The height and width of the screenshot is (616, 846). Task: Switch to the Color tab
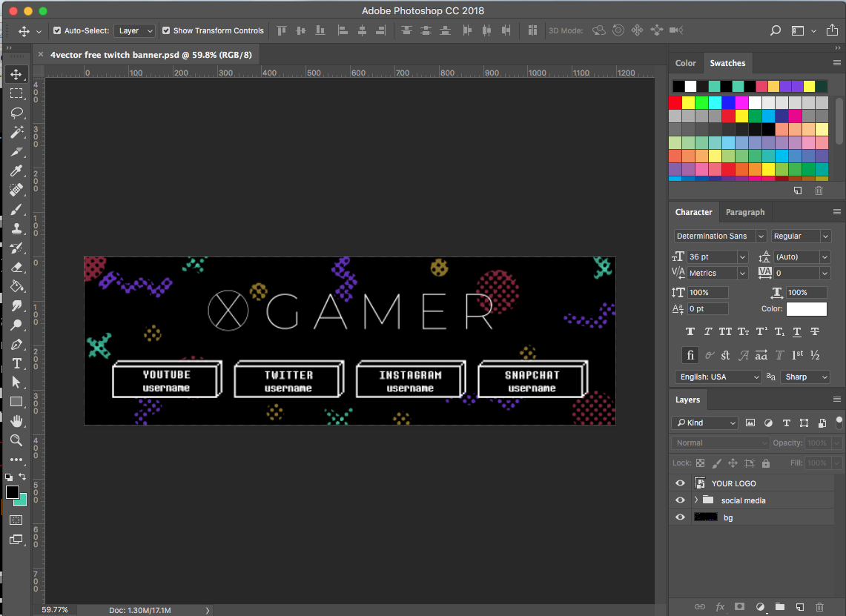[x=685, y=63]
